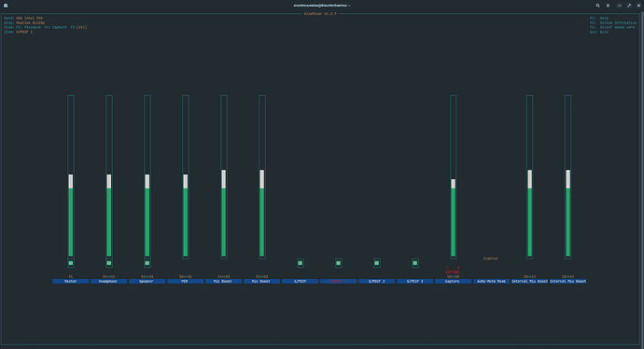Switch view to F5: [All]
This screenshot has height=349, width=644.
tap(78, 27)
